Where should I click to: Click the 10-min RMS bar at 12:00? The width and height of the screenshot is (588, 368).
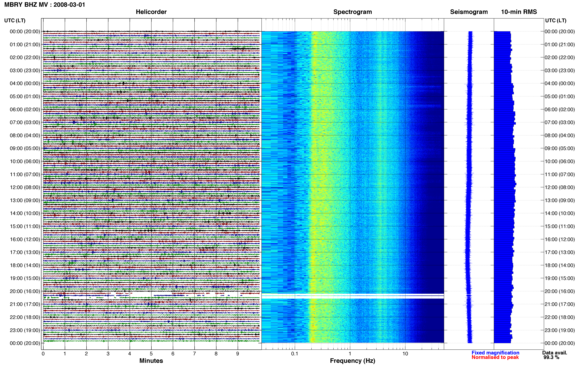click(x=505, y=188)
